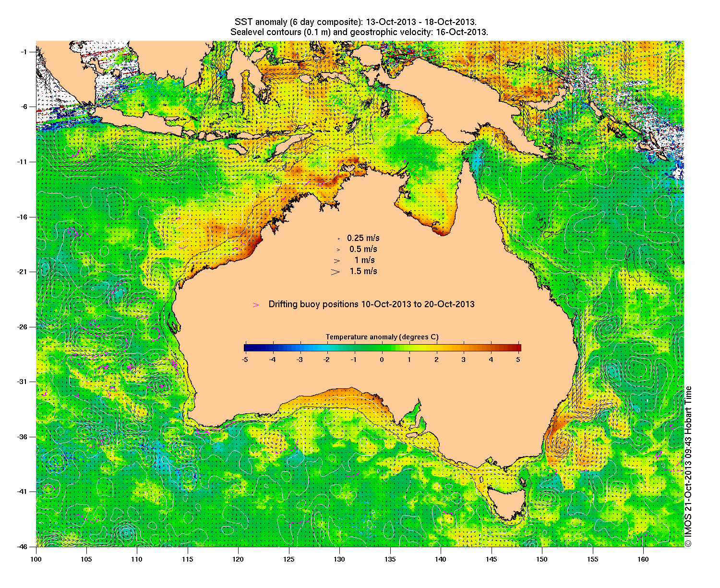Click the longitude axis label 105
Image resolution: width=720 pixels, height=588 pixels.
tap(86, 559)
